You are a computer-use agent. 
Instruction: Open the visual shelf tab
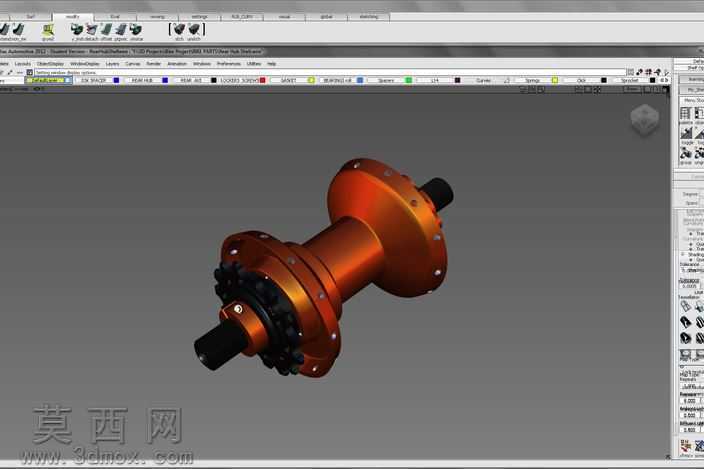(284, 17)
